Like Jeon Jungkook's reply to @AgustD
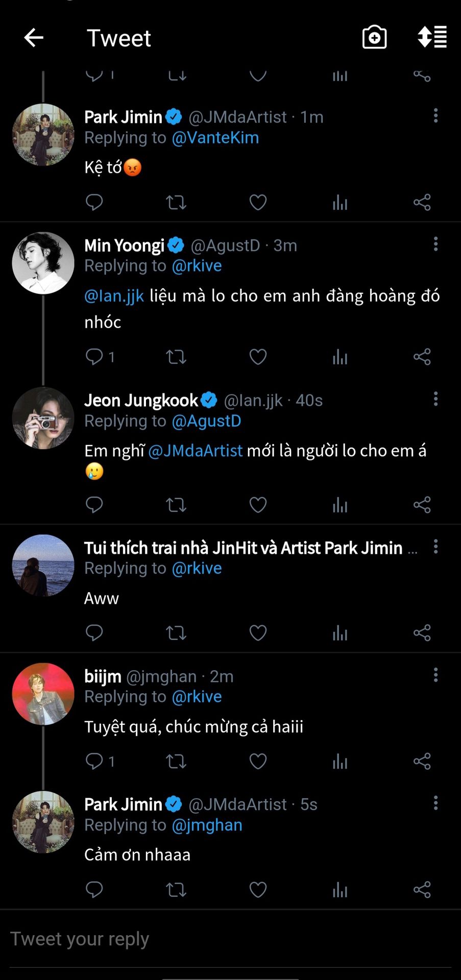Viewport: 461px width, 980px height. click(258, 505)
